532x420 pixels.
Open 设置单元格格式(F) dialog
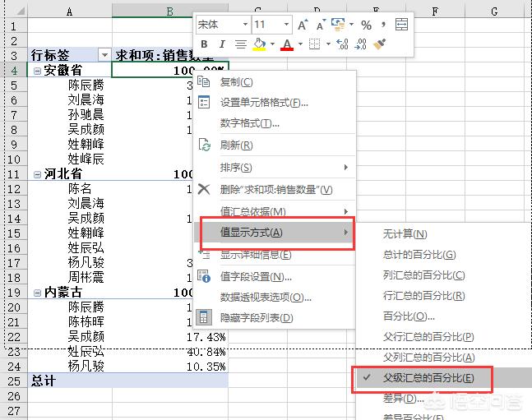(x=275, y=103)
